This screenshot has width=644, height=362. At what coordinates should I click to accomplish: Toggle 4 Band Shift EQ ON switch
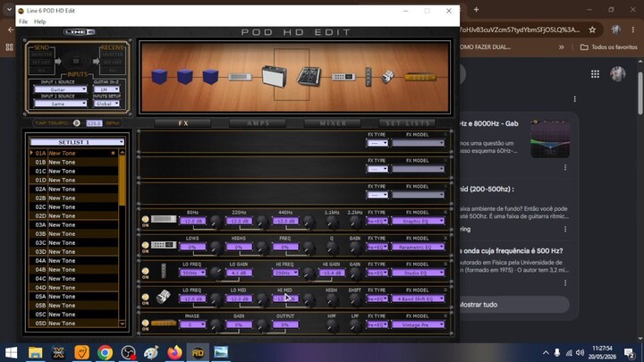(145, 297)
